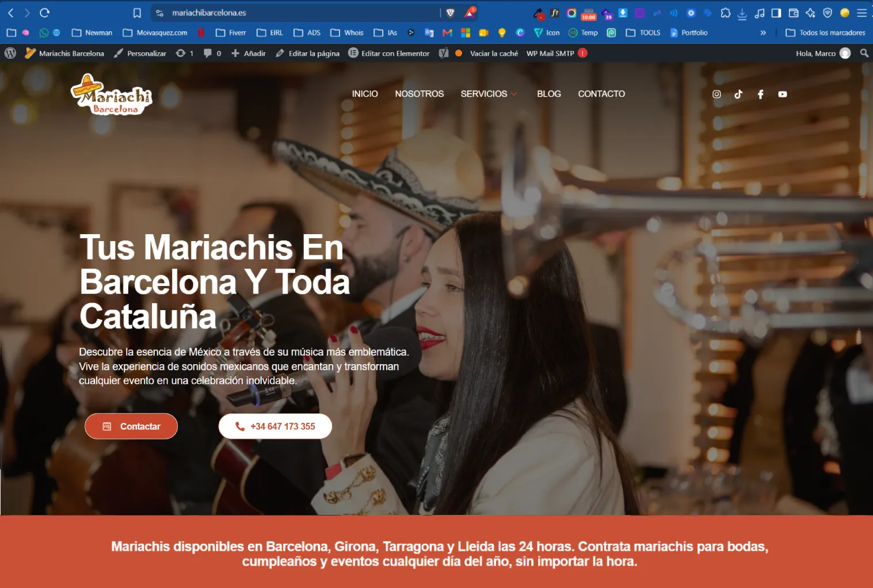Open the Hola, Marco user menu
Viewport: 873px width, 588px height.
(x=823, y=53)
